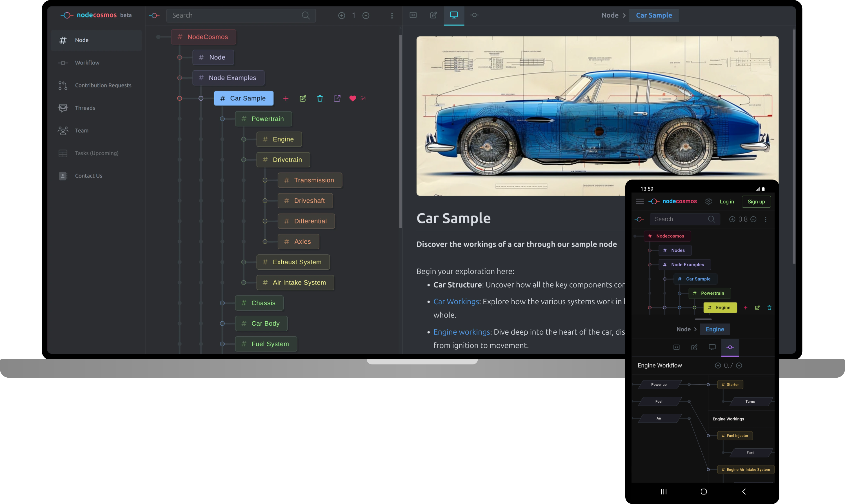Toggle the Exhaust System branch circle
Viewport: 845px width, 504px height.
pyautogui.click(x=244, y=262)
